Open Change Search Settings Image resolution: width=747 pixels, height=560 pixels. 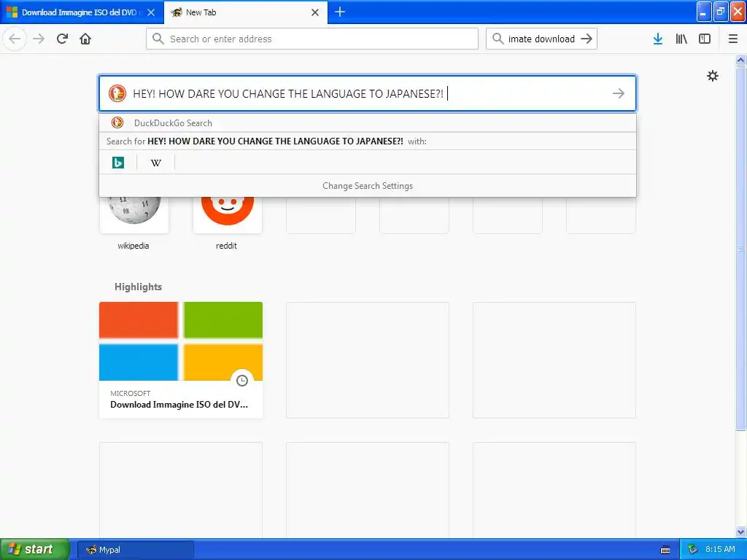click(368, 186)
